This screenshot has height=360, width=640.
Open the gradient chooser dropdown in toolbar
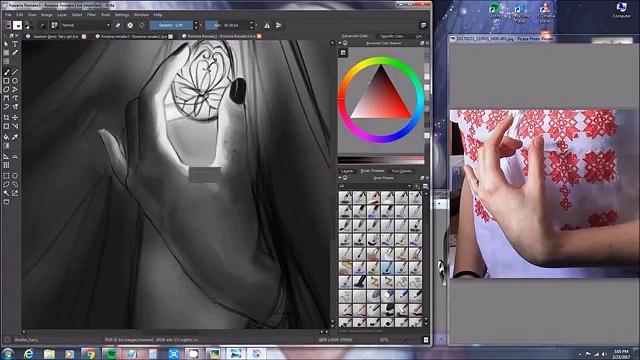[x=8, y=25]
